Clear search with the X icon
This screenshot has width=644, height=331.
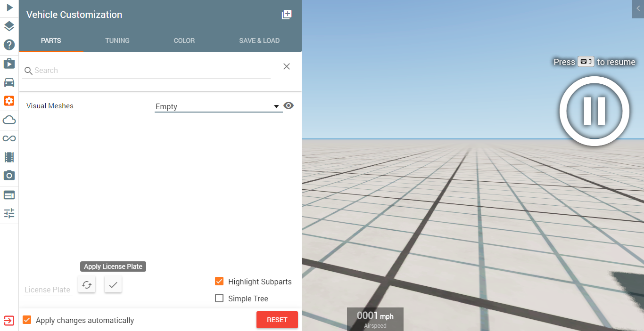[x=287, y=66]
